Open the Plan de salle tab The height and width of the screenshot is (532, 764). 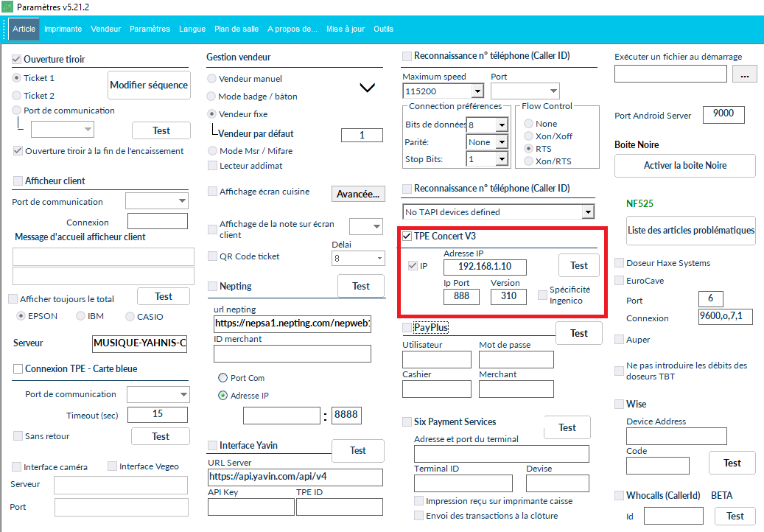click(236, 29)
